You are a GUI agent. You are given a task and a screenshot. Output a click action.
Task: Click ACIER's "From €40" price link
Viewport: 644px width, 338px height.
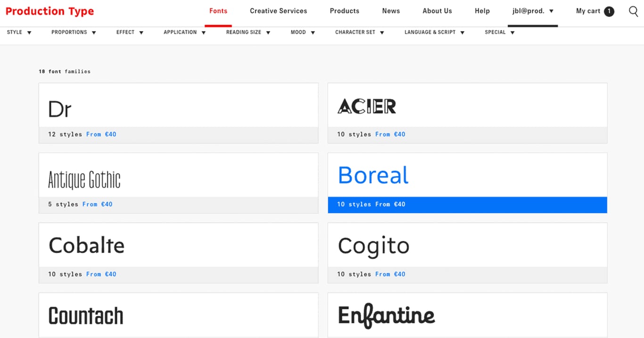click(x=390, y=134)
